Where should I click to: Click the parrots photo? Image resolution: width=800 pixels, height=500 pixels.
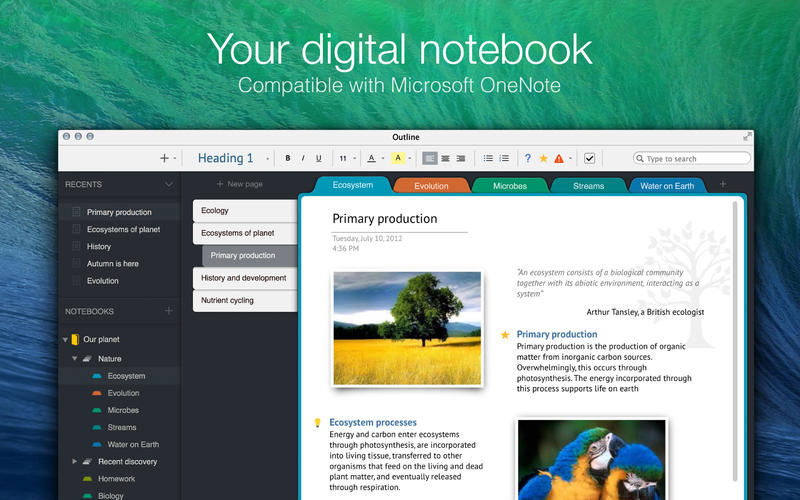(591, 459)
